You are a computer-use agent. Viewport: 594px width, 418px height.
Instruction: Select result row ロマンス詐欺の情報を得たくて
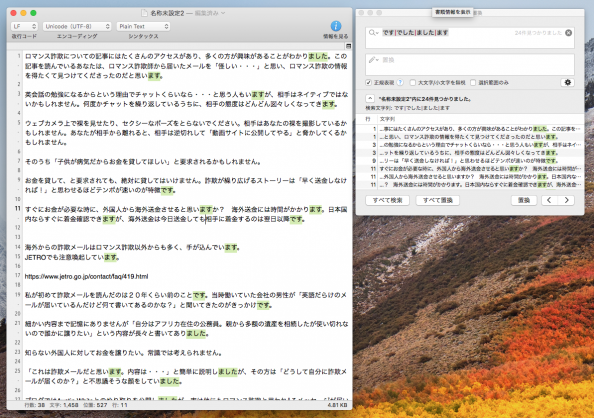click(x=470, y=137)
